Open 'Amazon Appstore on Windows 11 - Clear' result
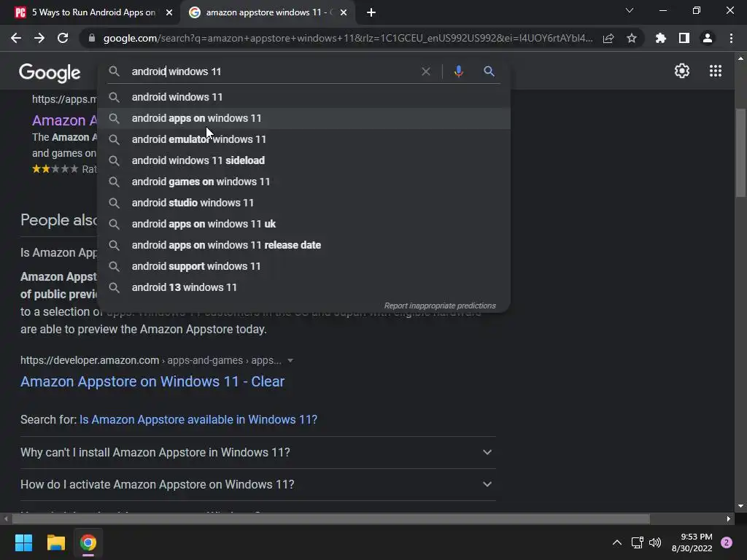This screenshot has height=560, width=747. pos(152,381)
